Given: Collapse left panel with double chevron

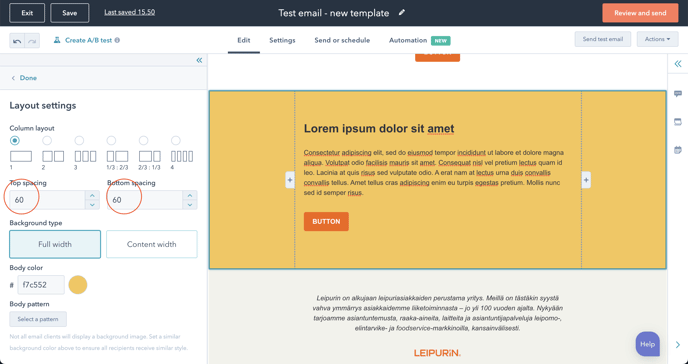Looking at the screenshot, I should pos(199,60).
